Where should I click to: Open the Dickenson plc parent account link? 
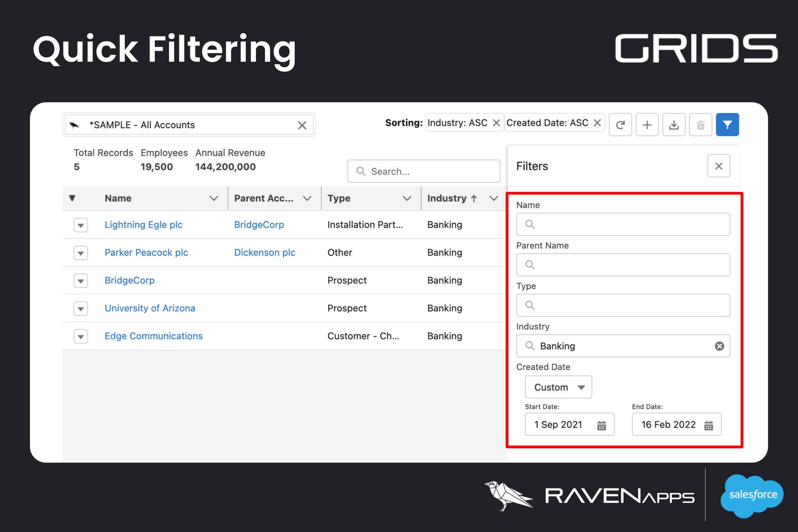(265, 252)
